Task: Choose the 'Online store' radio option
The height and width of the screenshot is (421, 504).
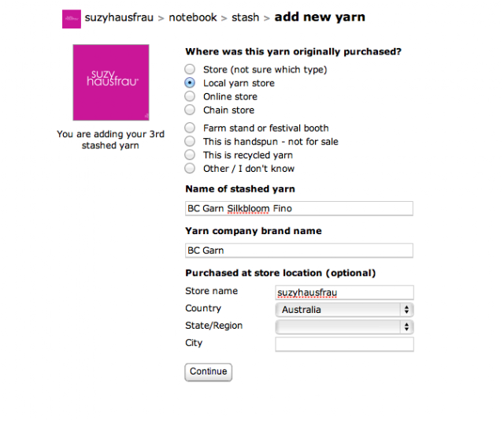Action: [190, 96]
